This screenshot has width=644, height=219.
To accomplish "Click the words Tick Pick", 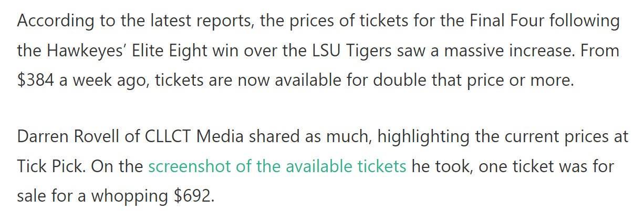I will click(x=48, y=166).
